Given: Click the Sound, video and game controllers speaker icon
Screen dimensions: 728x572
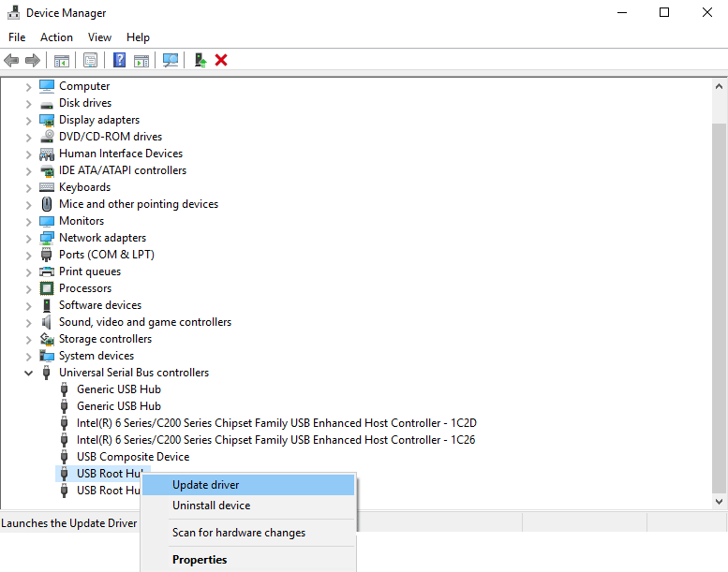Looking at the screenshot, I should click(x=47, y=321).
